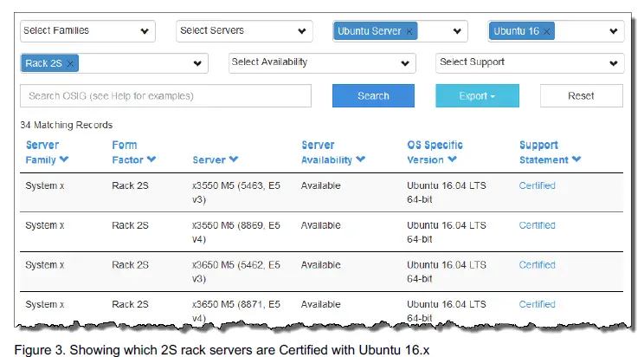The height and width of the screenshot is (357, 644).
Task: Open Certified link for x3550 M5 (8869, E5 v4)
Action: coord(537,226)
